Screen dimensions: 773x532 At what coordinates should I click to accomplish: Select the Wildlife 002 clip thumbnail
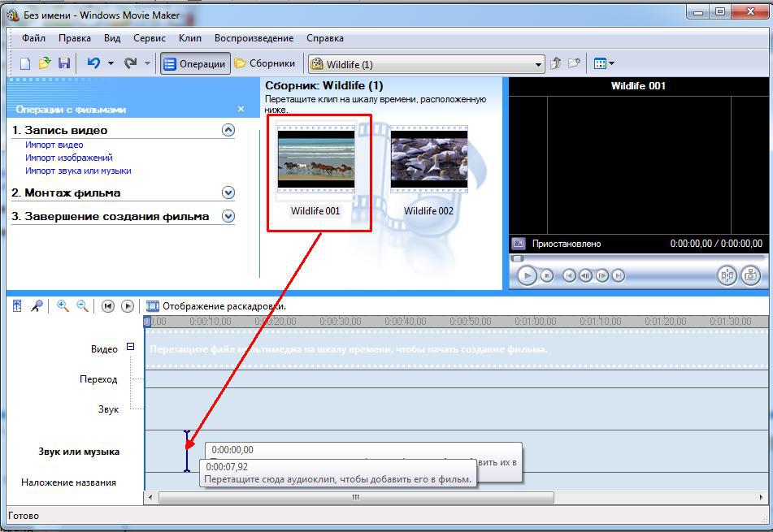pos(429,159)
